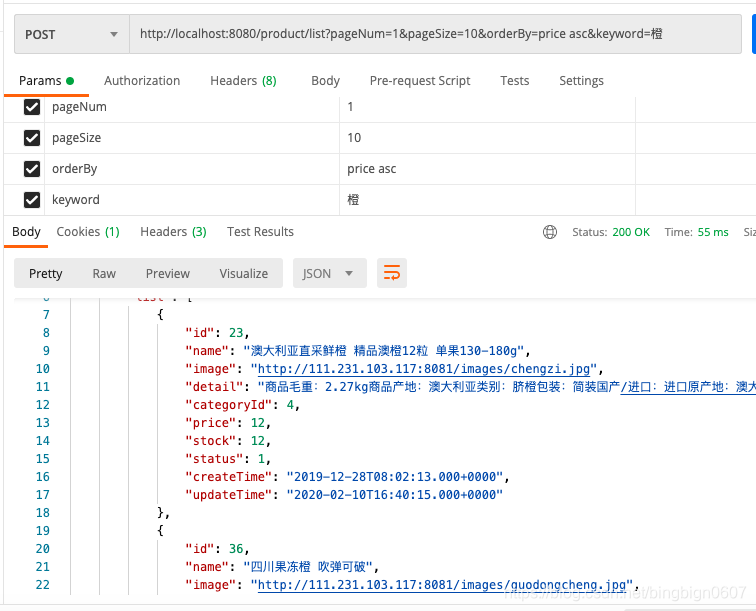The height and width of the screenshot is (611, 756).
Task: Select the response Body tab
Action: click(x=26, y=232)
